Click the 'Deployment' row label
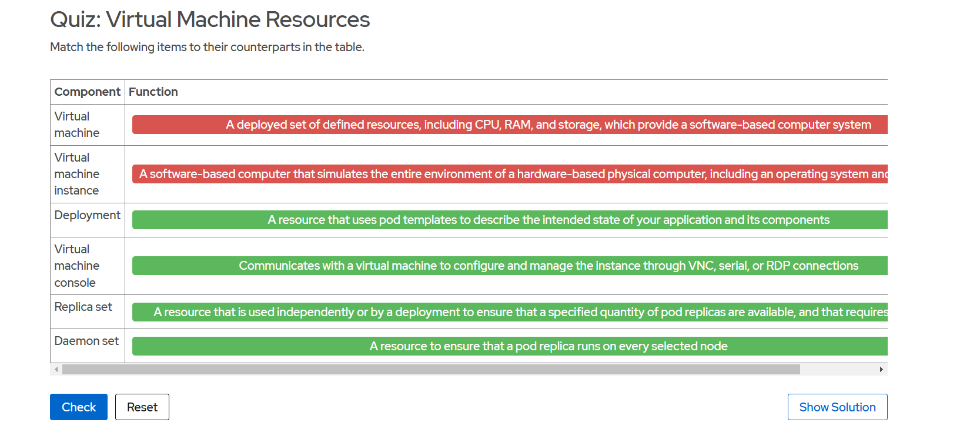This screenshot has width=980, height=439. [x=87, y=215]
